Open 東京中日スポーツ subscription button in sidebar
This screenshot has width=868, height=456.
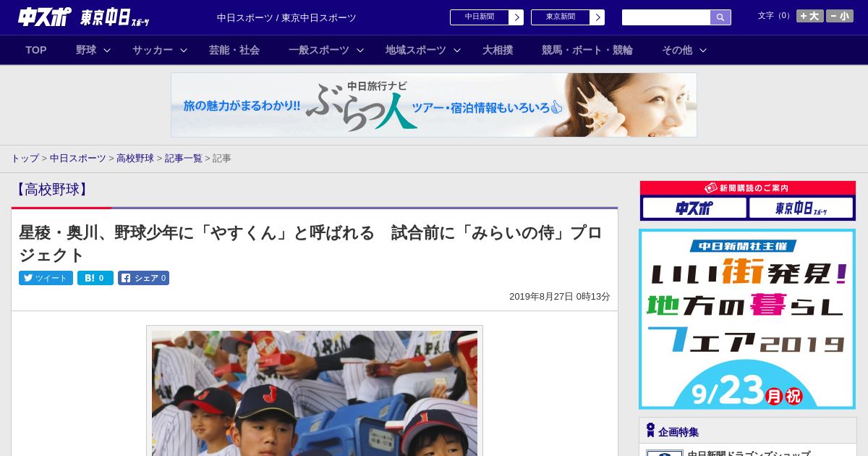point(801,208)
